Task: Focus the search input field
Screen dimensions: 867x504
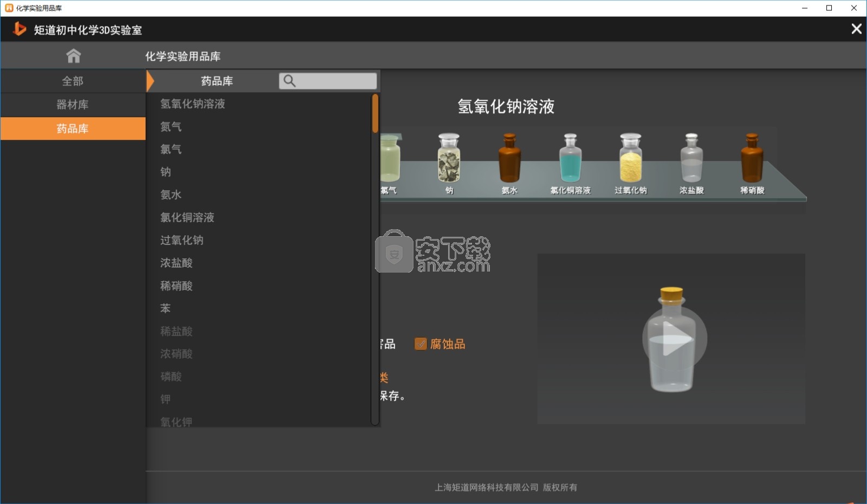Action: 328,81
